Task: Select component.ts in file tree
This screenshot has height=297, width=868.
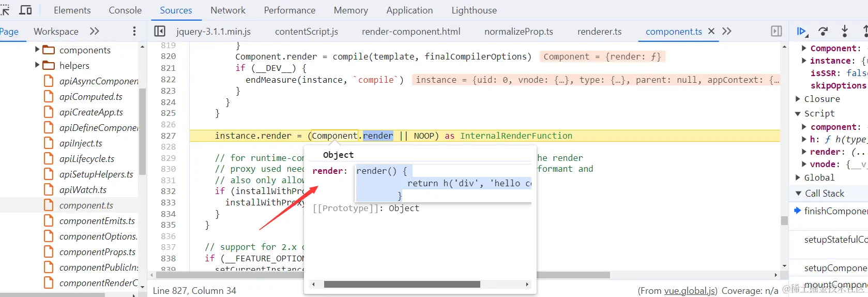Action: click(86, 205)
